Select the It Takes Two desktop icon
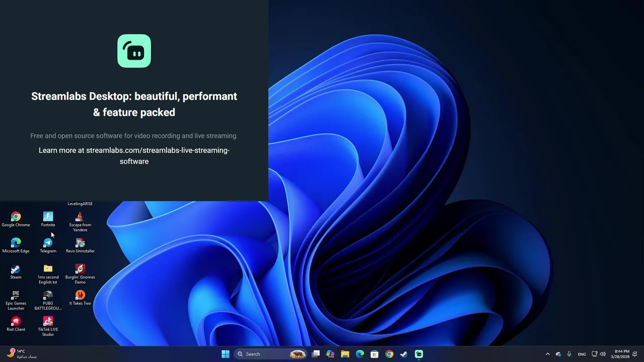 click(x=80, y=298)
